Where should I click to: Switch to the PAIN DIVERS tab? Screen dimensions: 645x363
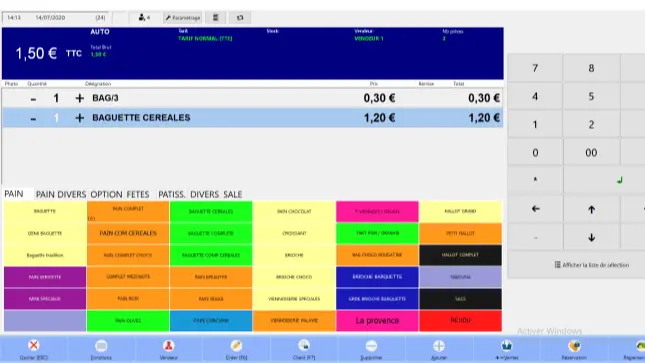(x=61, y=194)
